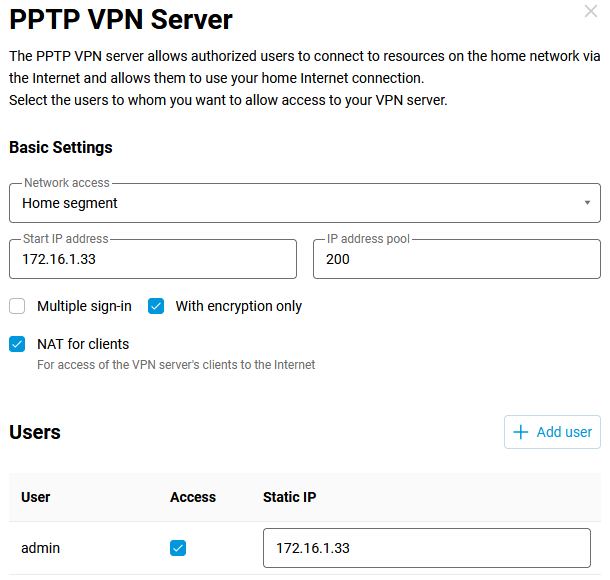Expand the Network access dropdown arrow
The image size is (610, 580).
click(587, 203)
